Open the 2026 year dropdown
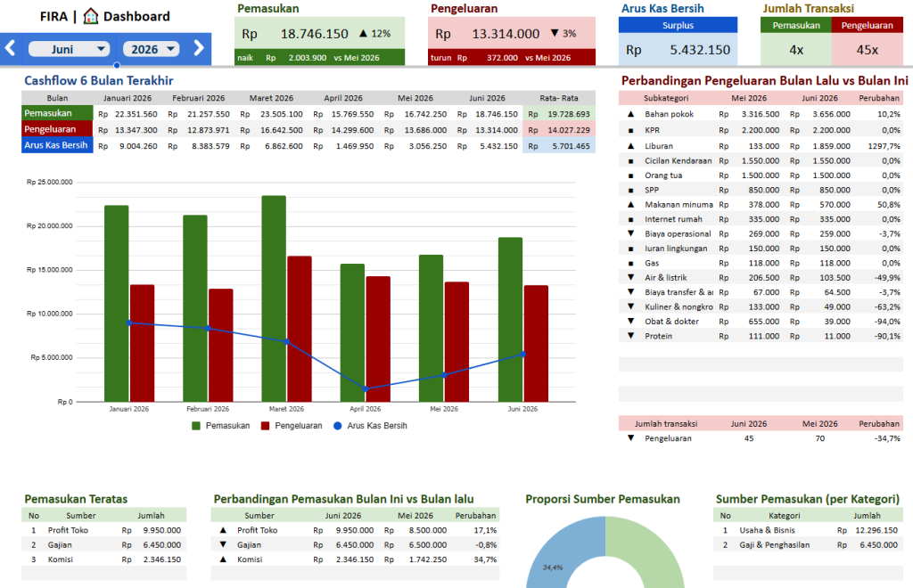Viewport: 913px width, 588px height. 151,49
